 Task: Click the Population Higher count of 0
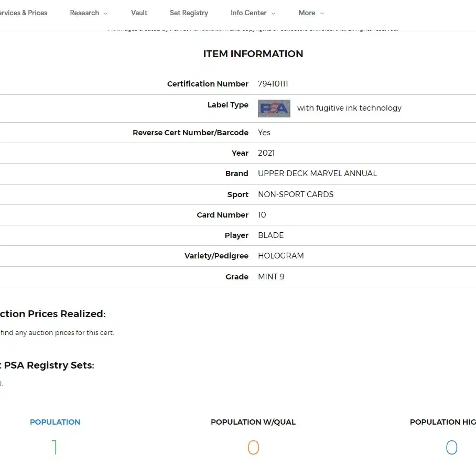point(451,448)
